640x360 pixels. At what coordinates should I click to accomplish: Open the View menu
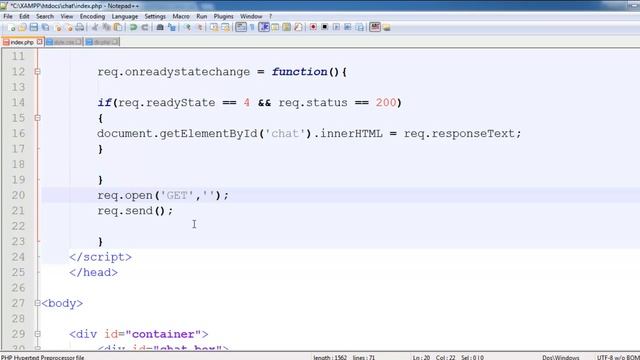(x=67, y=16)
